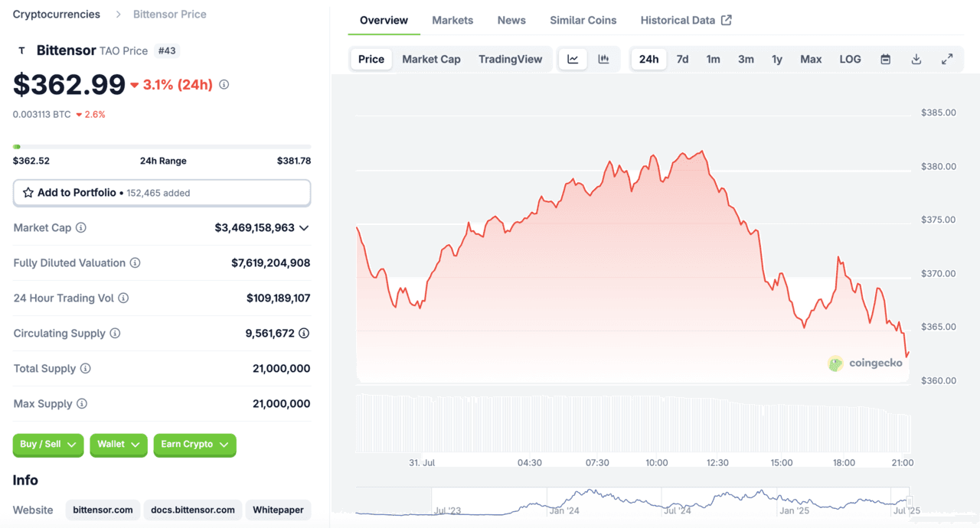Click info icon beside 24 Hour Trading Vol

[x=123, y=298]
